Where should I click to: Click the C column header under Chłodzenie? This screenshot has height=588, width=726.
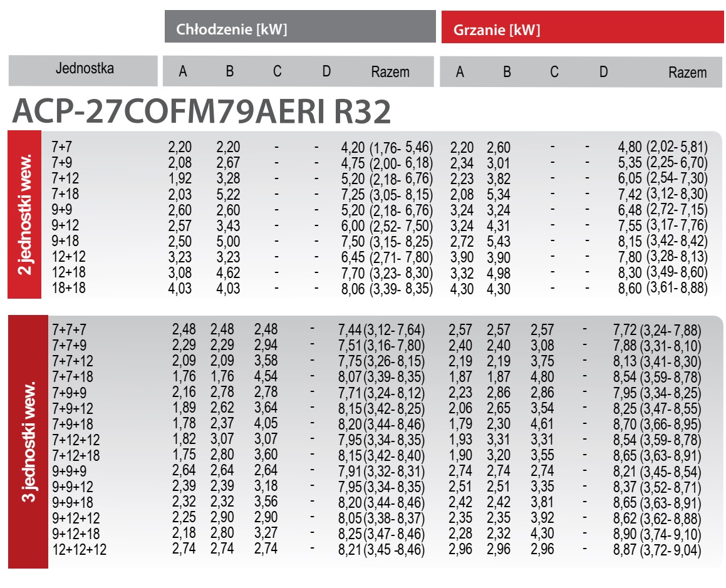click(x=277, y=71)
